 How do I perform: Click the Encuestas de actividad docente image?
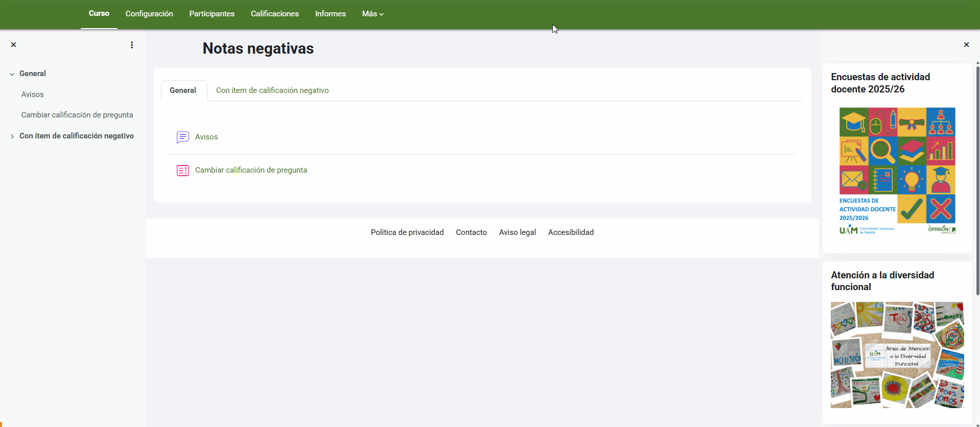pyautogui.click(x=897, y=171)
